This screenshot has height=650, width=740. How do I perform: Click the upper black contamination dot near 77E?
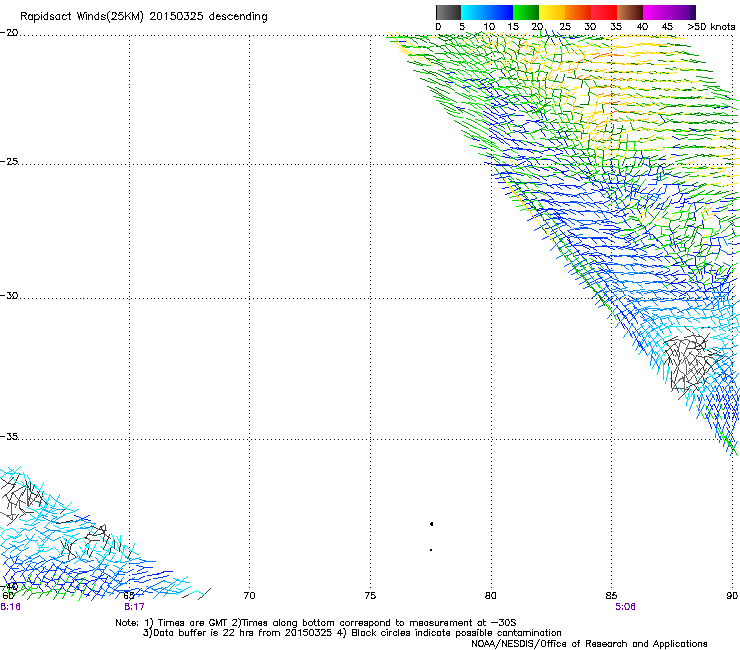(x=431, y=524)
